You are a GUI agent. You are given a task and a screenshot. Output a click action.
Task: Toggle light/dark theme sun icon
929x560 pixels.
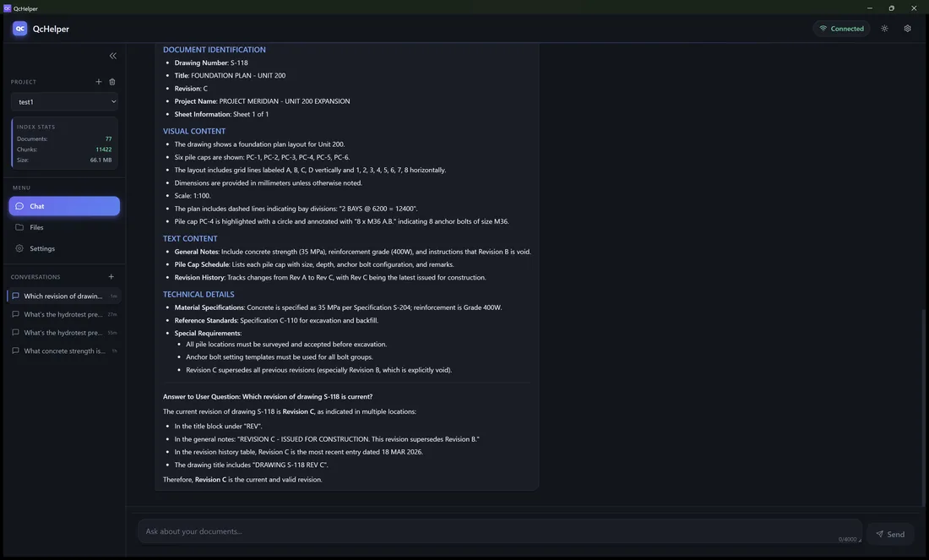[x=884, y=29]
